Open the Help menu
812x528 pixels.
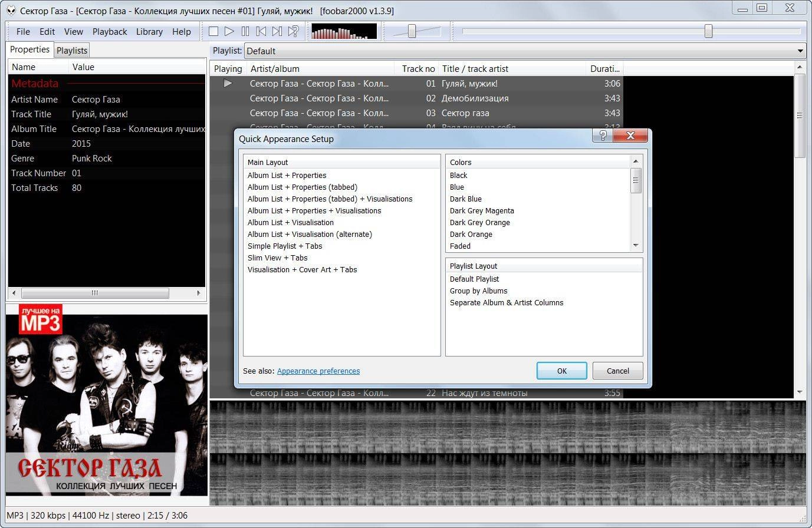pos(182,32)
